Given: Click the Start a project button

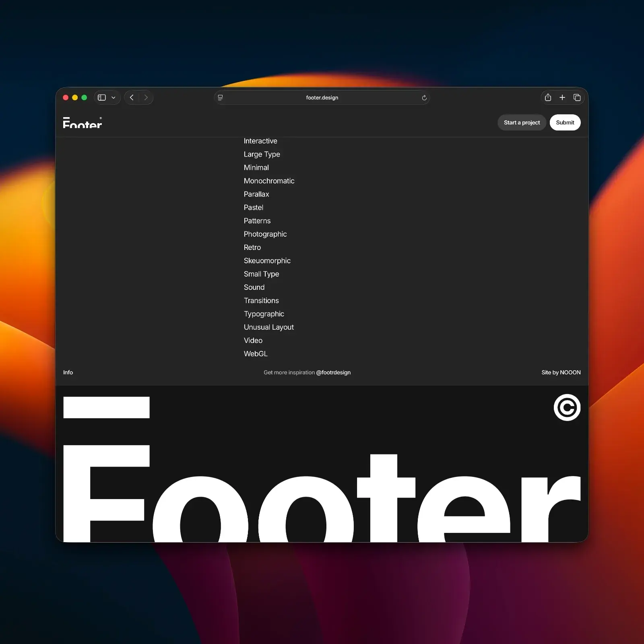Looking at the screenshot, I should [x=522, y=122].
